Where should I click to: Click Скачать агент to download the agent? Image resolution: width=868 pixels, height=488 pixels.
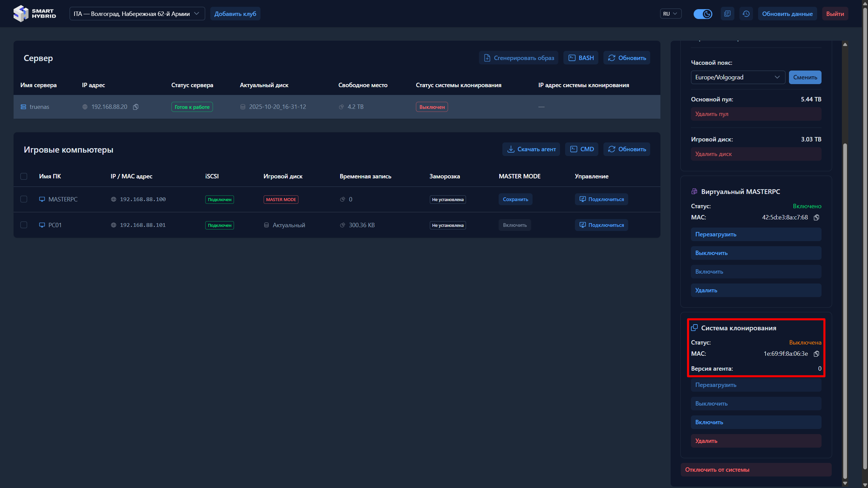pyautogui.click(x=531, y=149)
